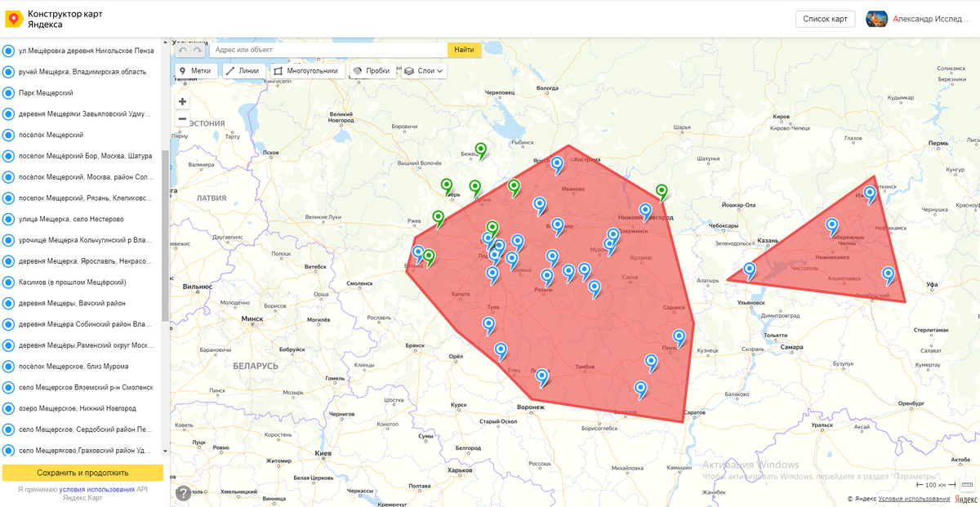Select ул.Мещёровка деревня Никольское Пенза item

[78, 51]
